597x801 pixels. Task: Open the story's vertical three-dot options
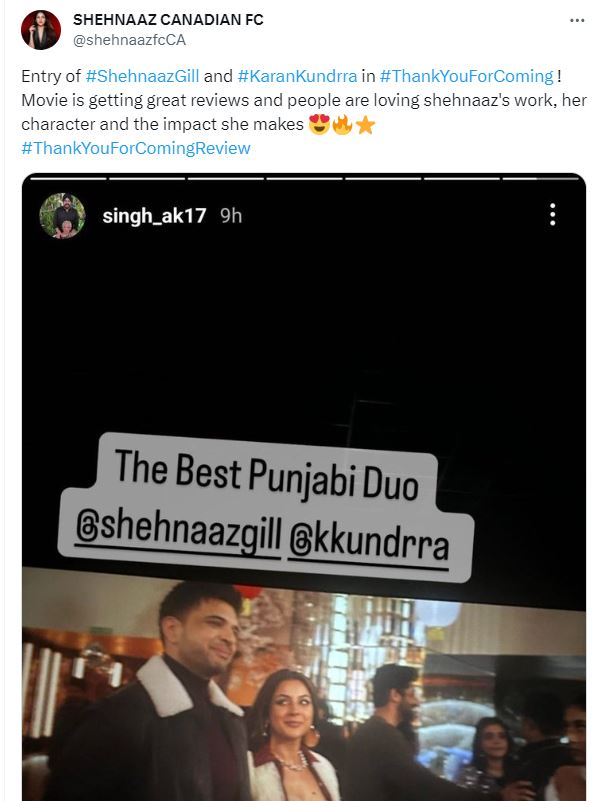point(553,215)
